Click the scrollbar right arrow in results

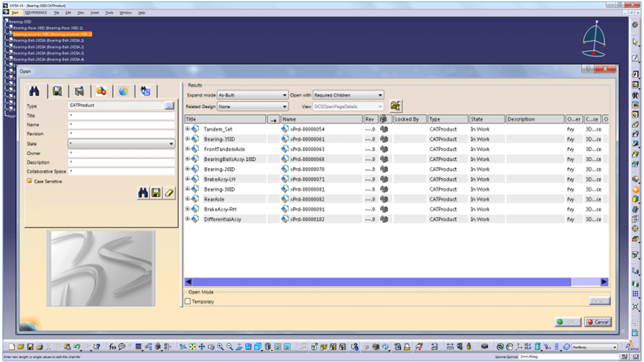(x=604, y=282)
